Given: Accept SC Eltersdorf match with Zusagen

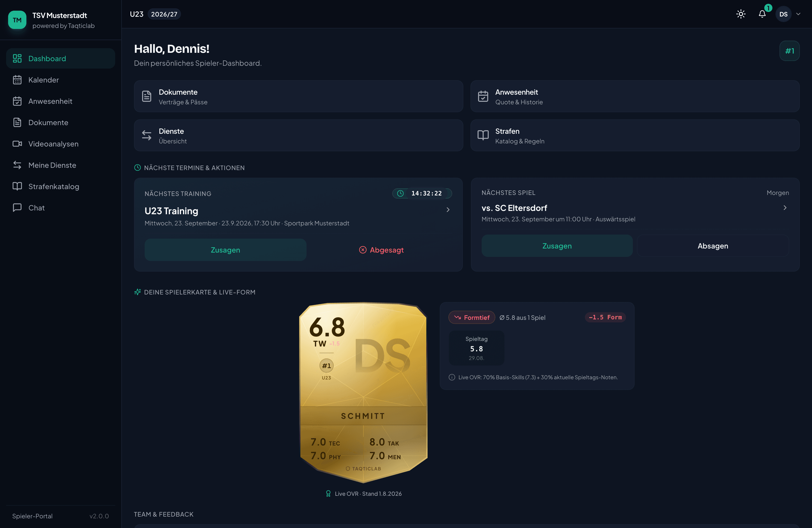Looking at the screenshot, I should [x=557, y=246].
